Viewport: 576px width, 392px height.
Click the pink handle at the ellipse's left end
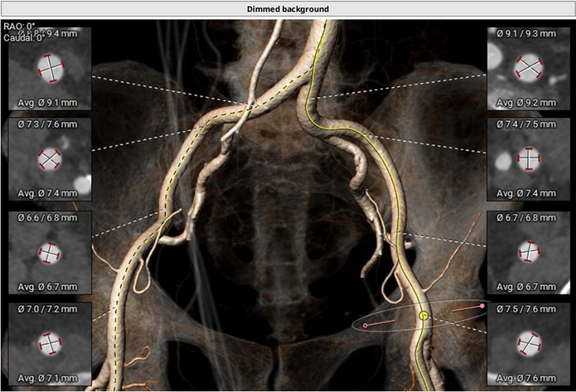pyautogui.click(x=365, y=325)
